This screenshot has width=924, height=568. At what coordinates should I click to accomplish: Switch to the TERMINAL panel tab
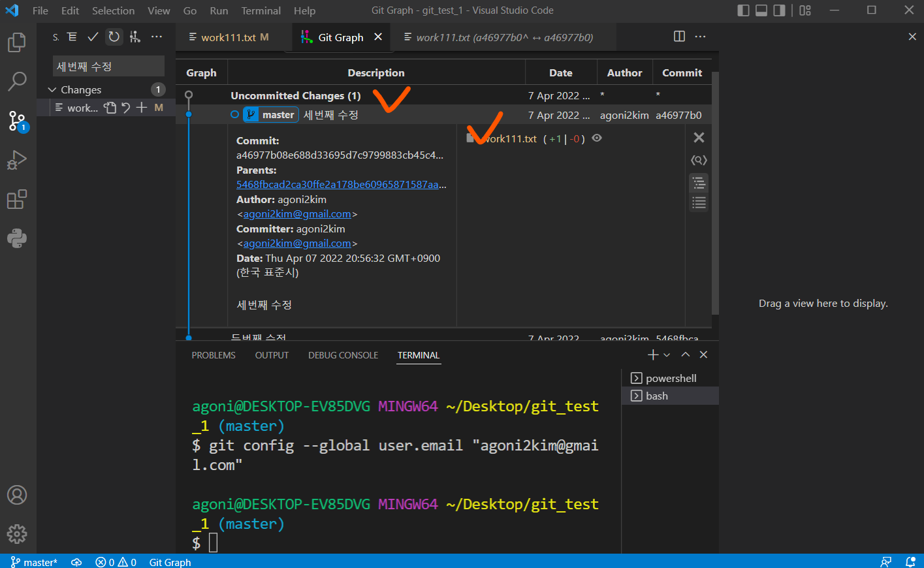pos(419,355)
